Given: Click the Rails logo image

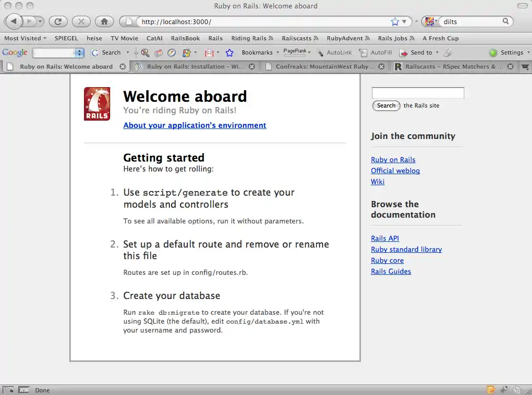Looking at the screenshot, I should [97, 104].
